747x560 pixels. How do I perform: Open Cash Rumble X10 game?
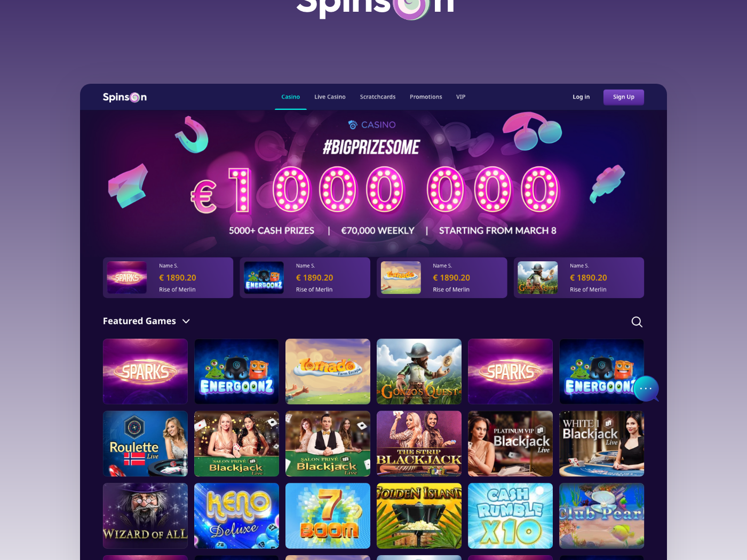click(x=510, y=516)
